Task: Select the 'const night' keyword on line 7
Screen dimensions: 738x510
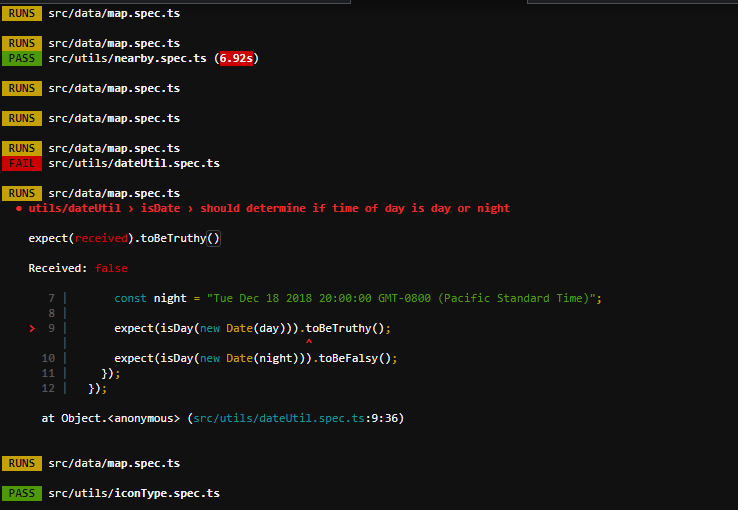Action: point(150,298)
